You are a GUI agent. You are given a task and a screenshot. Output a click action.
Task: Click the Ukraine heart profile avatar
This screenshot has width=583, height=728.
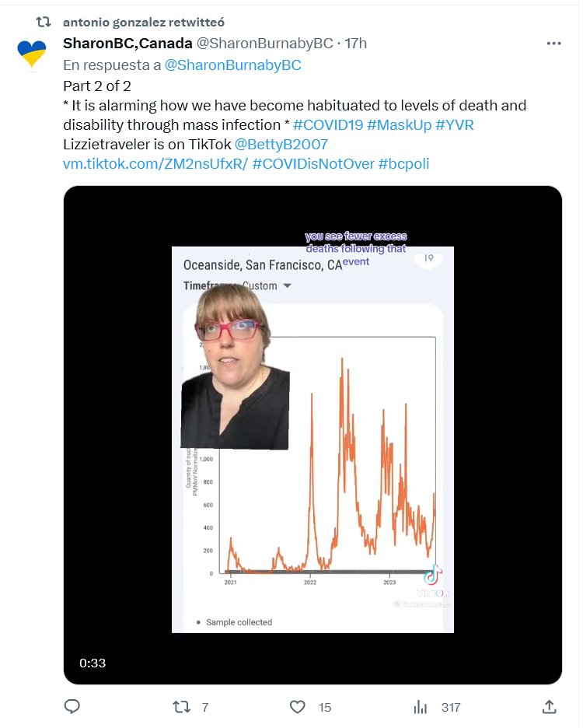pos(32,53)
